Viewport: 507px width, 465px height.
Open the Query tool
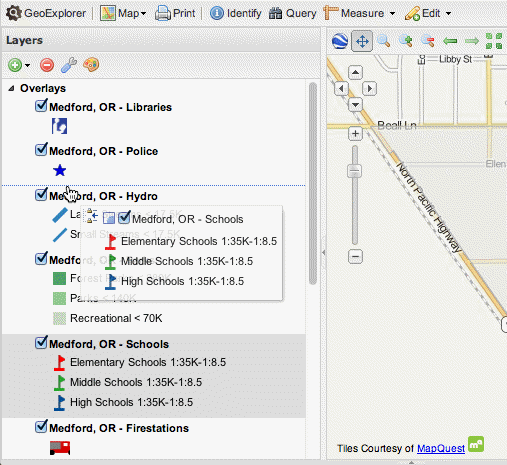tap(292, 13)
